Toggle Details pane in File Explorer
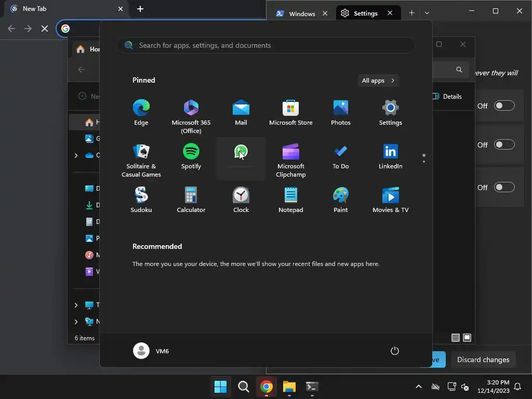This screenshot has width=532, height=399. (x=447, y=96)
